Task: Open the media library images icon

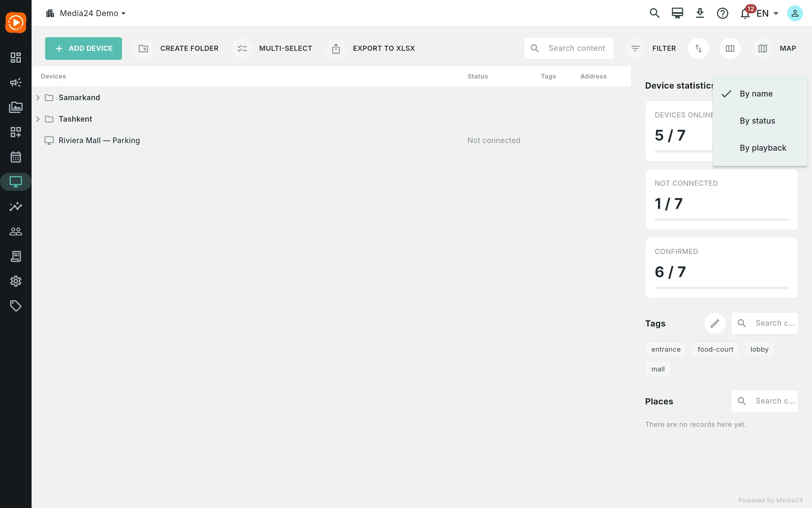Action: (16, 107)
